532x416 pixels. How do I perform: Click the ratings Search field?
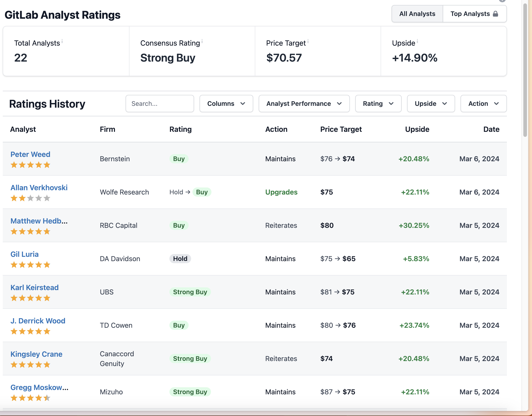[160, 104]
